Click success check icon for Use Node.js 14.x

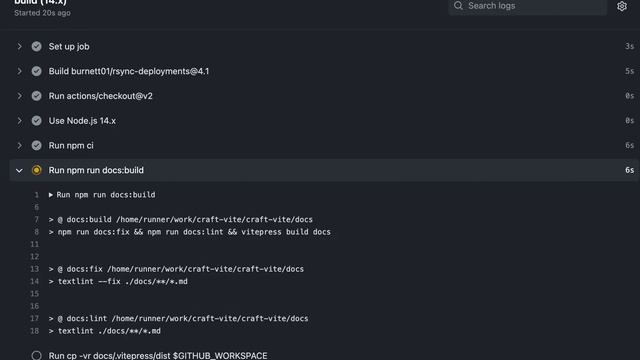[x=36, y=121]
